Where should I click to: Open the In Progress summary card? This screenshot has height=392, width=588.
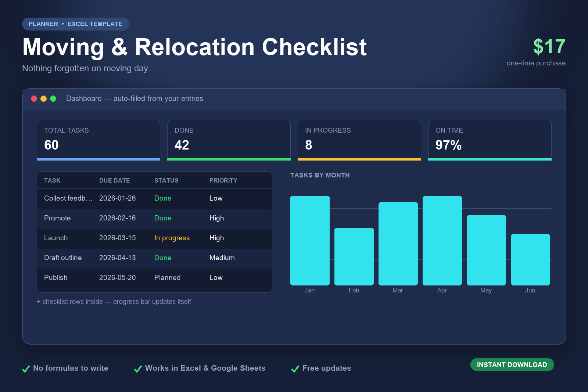359,140
